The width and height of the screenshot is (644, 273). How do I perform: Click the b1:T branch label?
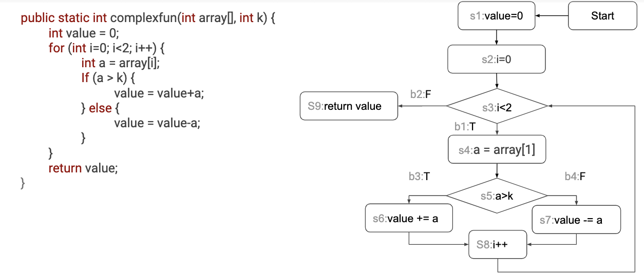[465, 126]
